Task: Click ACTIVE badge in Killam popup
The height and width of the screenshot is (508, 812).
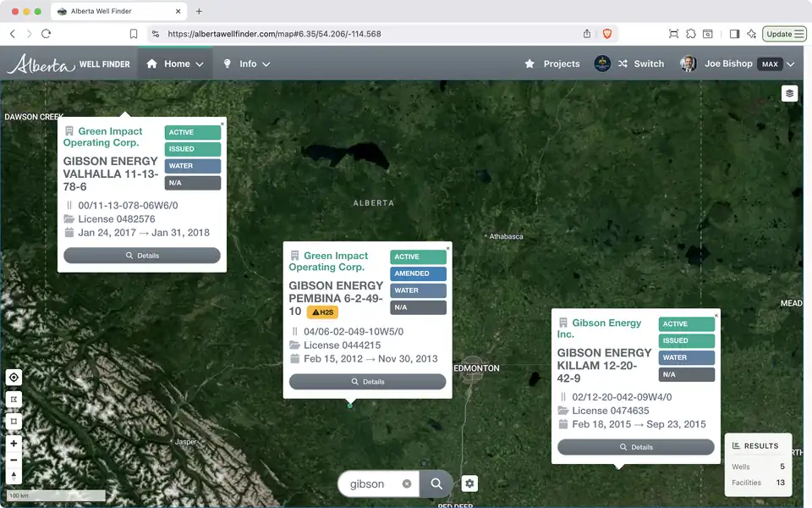Action: click(687, 324)
